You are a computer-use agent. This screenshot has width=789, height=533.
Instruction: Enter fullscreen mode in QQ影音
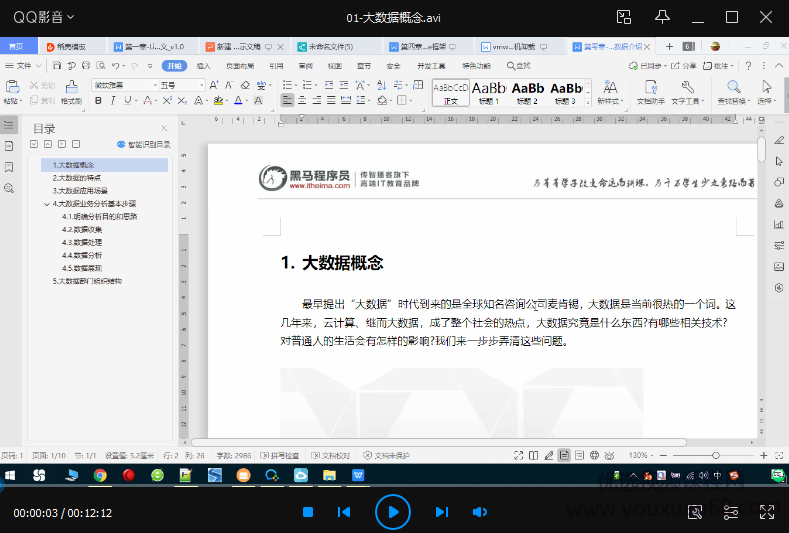767,512
